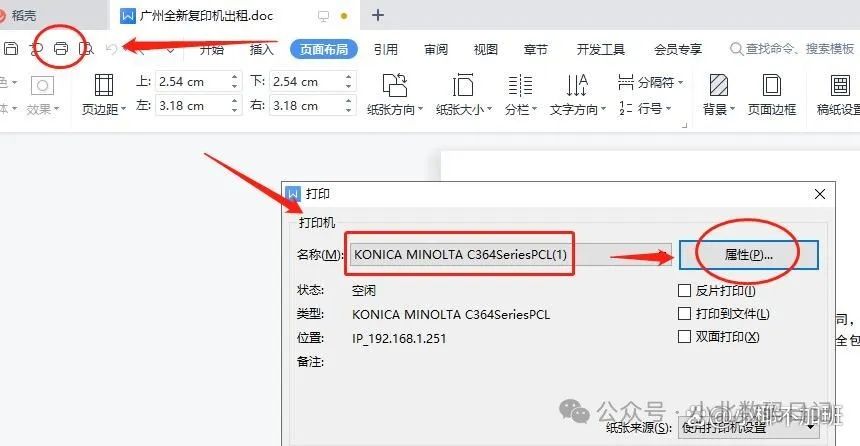Image resolution: width=860 pixels, height=446 pixels.
Task: Add a new document tab with plus
Action: click(x=378, y=15)
